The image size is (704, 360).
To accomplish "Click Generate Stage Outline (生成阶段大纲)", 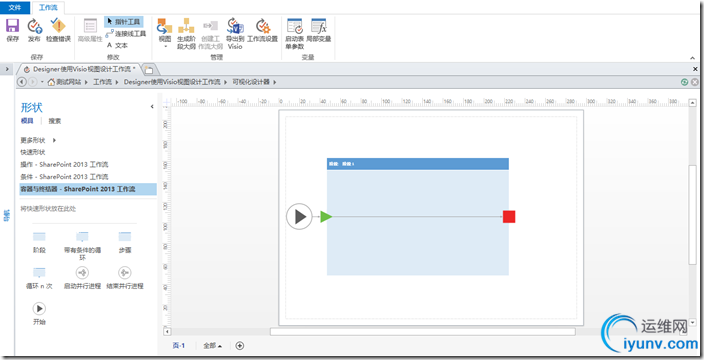I will coord(186,34).
